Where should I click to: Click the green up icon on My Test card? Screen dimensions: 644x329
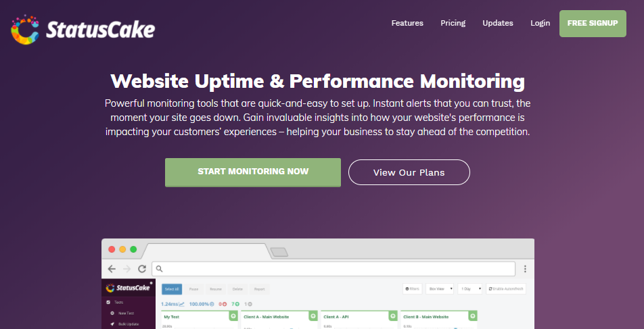pos(233,316)
